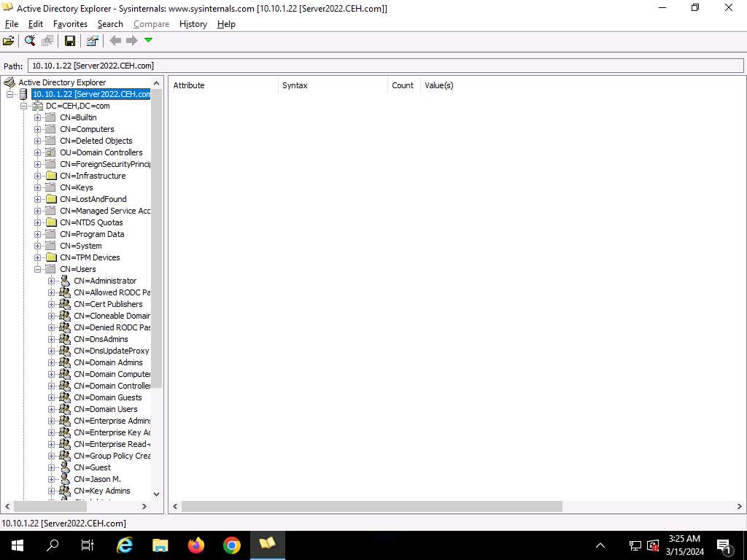Launch Firefox from the taskbar
This screenshot has width=747, height=560.
pos(196,545)
